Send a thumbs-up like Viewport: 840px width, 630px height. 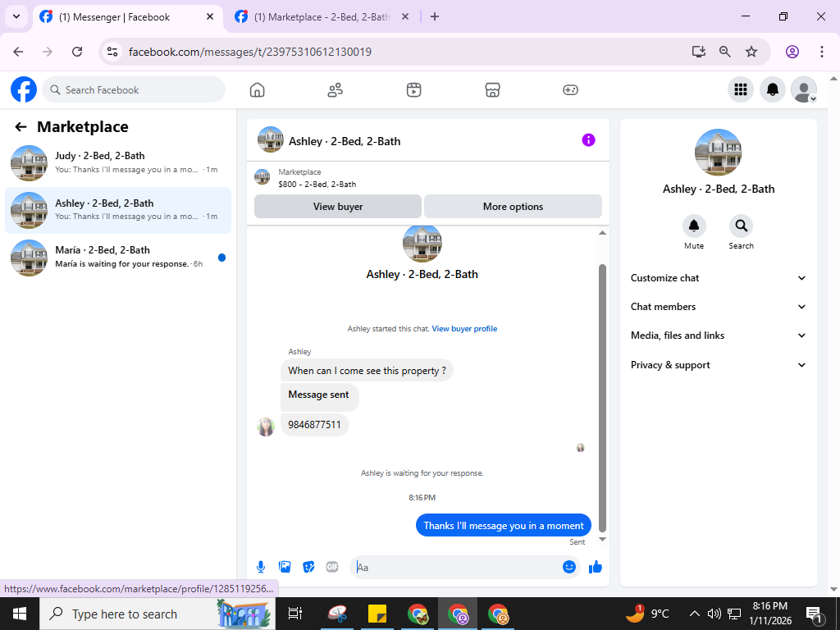pyautogui.click(x=596, y=567)
